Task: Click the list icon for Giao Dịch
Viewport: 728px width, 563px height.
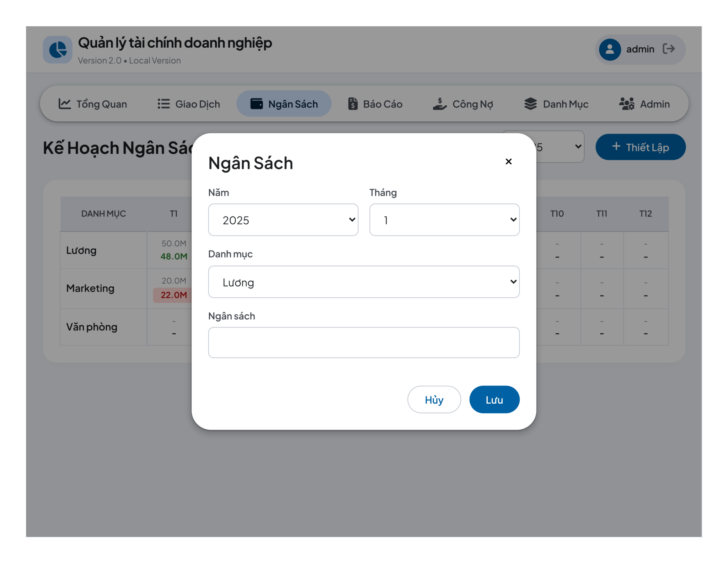Action: coord(164,104)
